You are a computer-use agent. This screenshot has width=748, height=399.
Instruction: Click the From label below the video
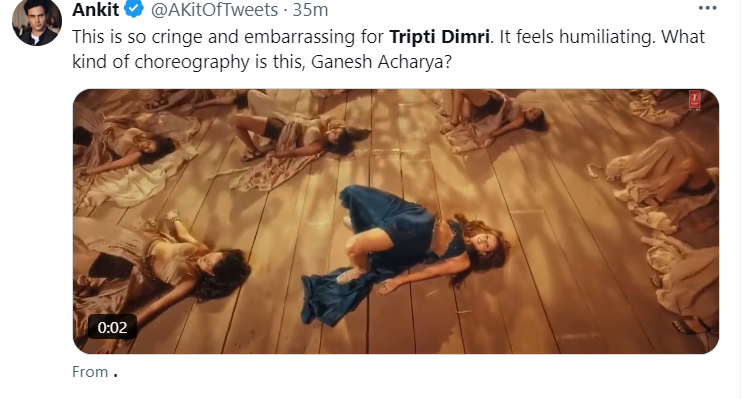point(90,372)
